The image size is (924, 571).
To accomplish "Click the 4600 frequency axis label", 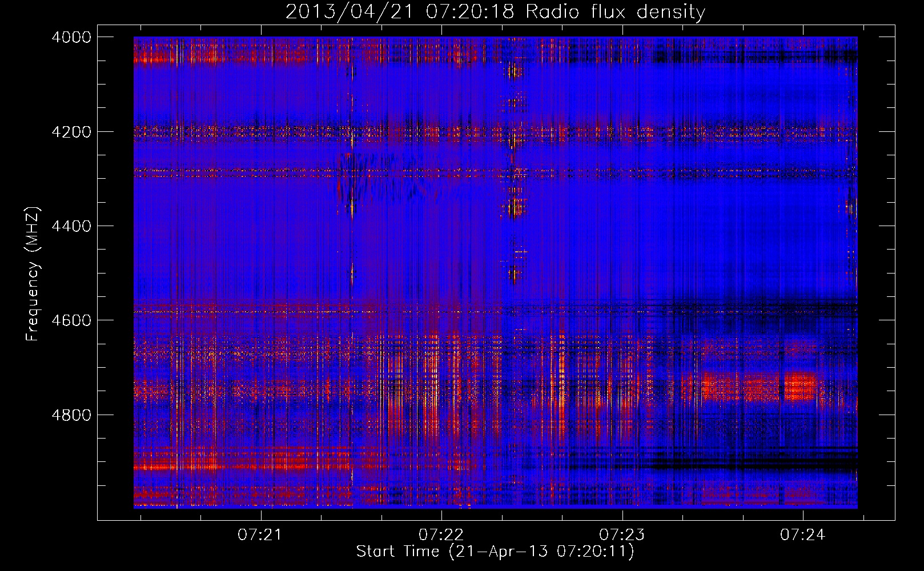I will point(71,320).
